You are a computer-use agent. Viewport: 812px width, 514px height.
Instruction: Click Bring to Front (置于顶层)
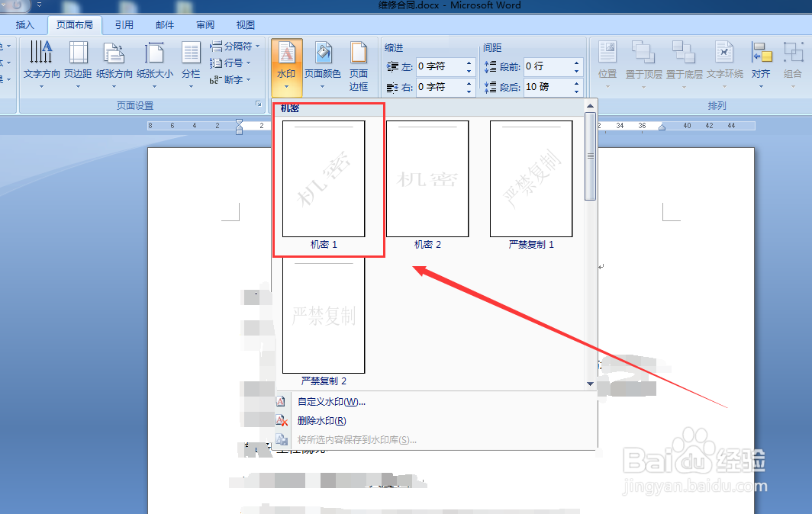[643, 64]
